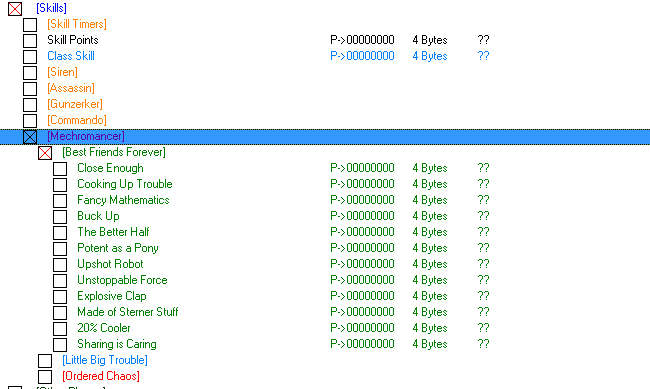
Task: Tick the Skill Points checkbox
Action: tap(30, 41)
